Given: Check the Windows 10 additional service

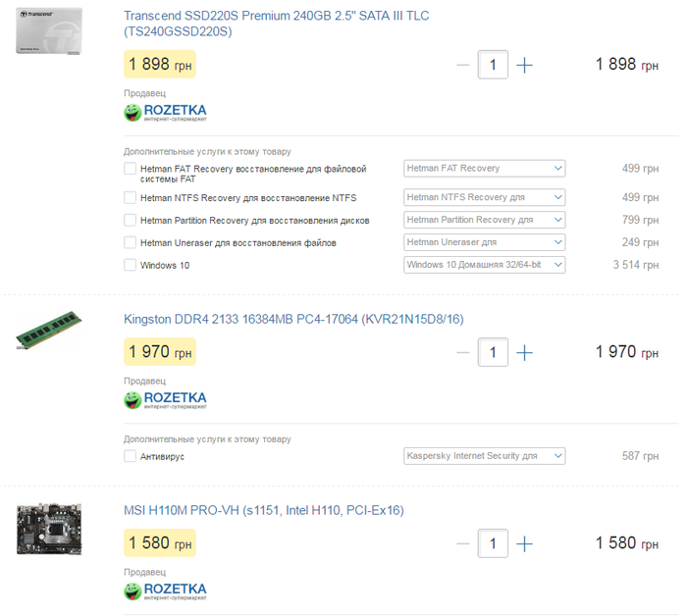Looking at the screenshot, I should [130, 265].
